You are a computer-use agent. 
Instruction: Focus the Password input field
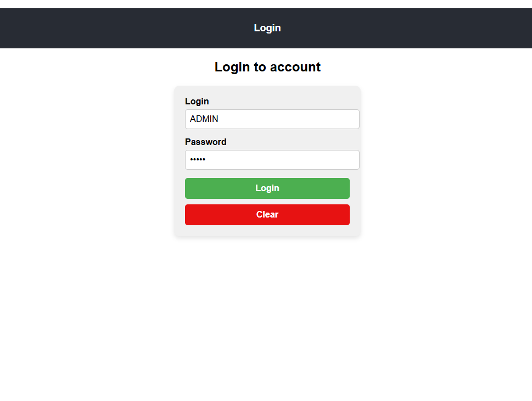[x=272, y=160]
